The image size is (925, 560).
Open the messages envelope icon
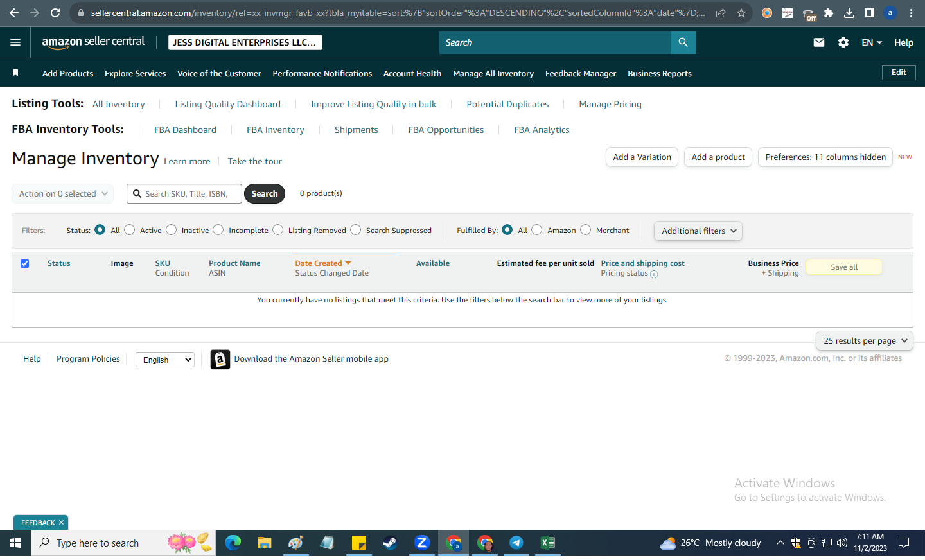tap(818, 42)
